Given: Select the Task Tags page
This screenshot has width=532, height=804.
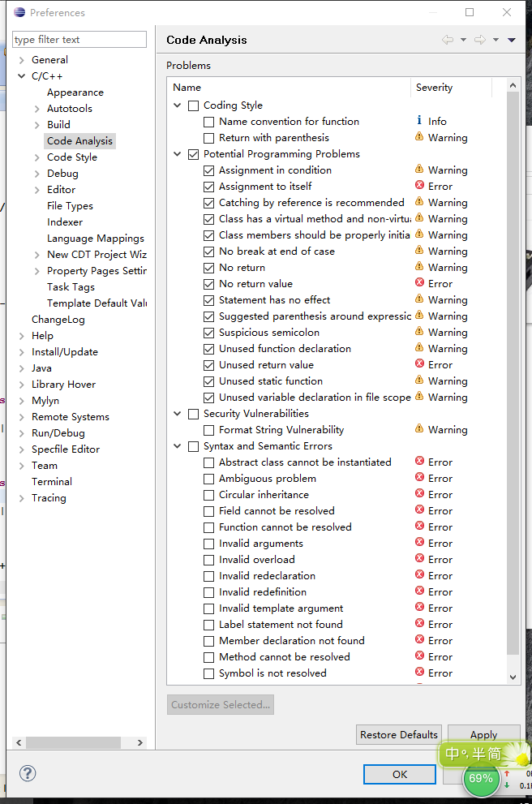Looking at the screenshot, I should pyautogui.click(x=71, y=287).
